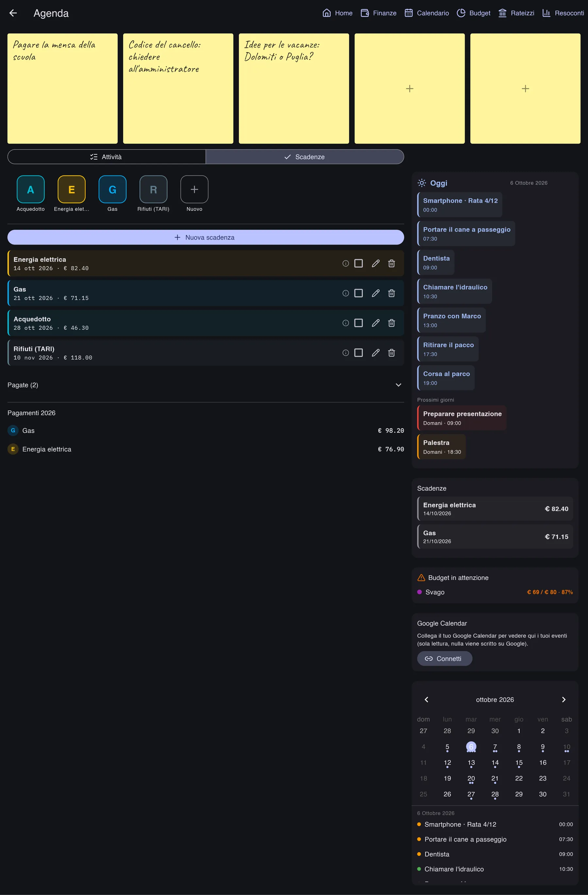Screen dimensions: 588x895
Task: Mark Gas deadline as paid
Action: [358, 293]
